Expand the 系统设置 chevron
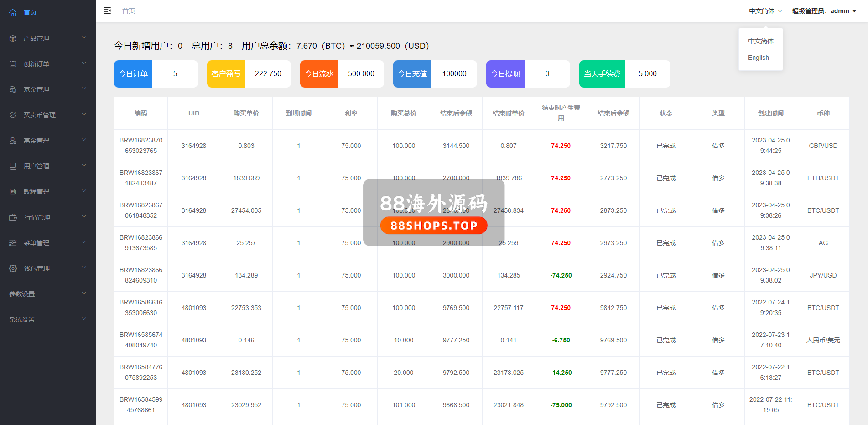Image resolution: width=868 pixels, height=425 pixels. [x=84, y=319]
